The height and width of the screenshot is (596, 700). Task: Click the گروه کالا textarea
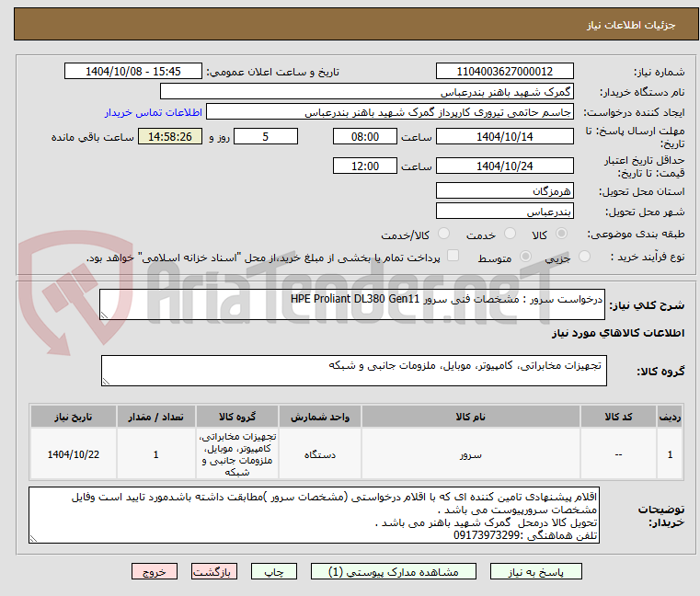(x=353, y=371)
